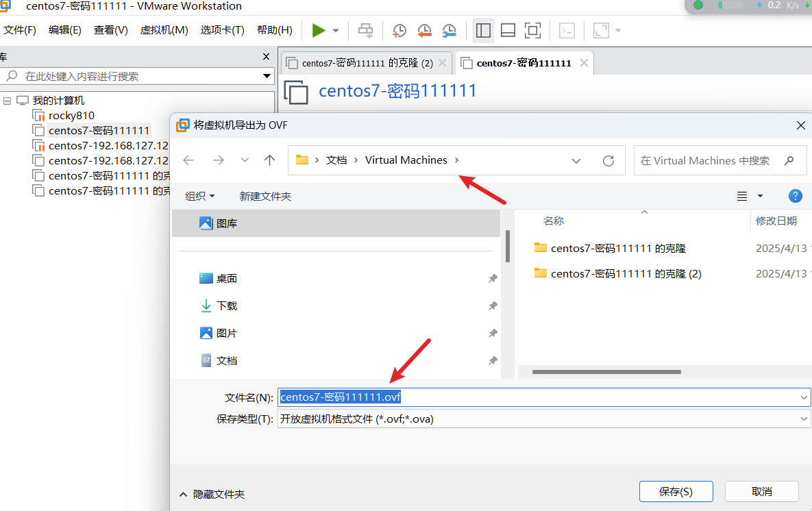
Task: Open the 保存类型 combo box
Action: point(544,419)
